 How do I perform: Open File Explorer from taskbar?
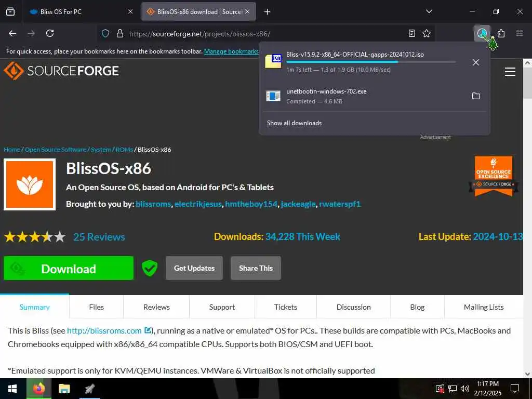64,389
